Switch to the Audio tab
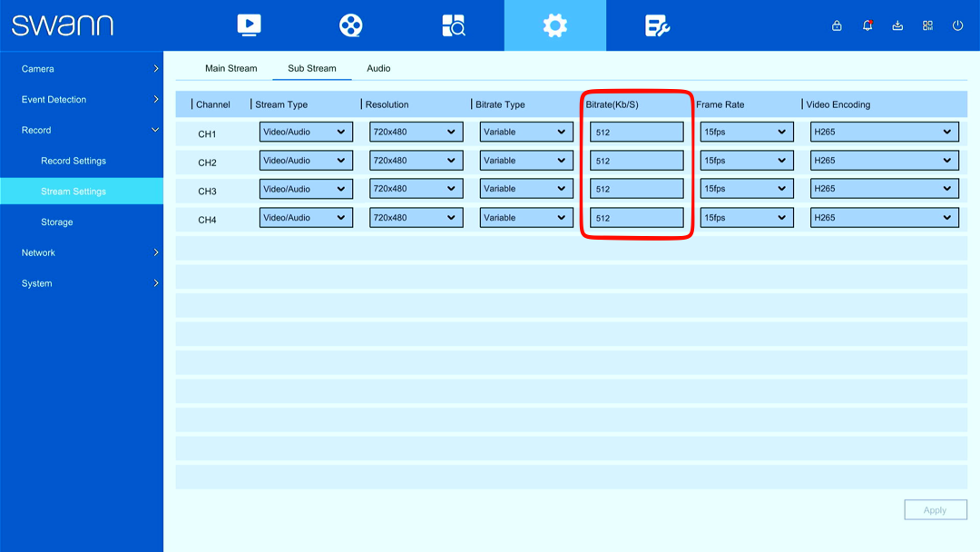The image size is (980, 552). (378, 68)
